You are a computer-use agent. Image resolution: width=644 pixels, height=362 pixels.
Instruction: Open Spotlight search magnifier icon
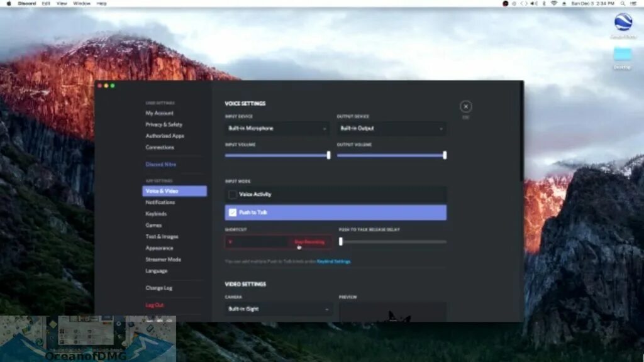pyautogui.click(x=623, y=3)
